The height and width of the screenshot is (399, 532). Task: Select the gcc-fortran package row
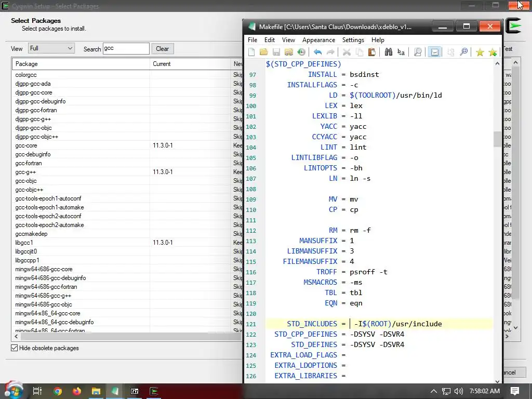point(127,163)
